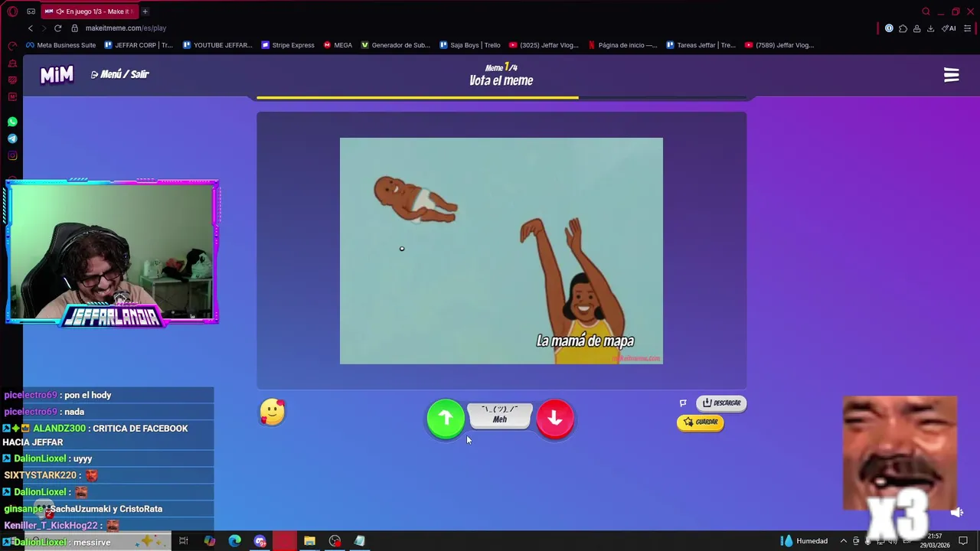Click the meme image La mamá de mapa
The width and height of the screenshot is (980, 551).
pos(501,251)
